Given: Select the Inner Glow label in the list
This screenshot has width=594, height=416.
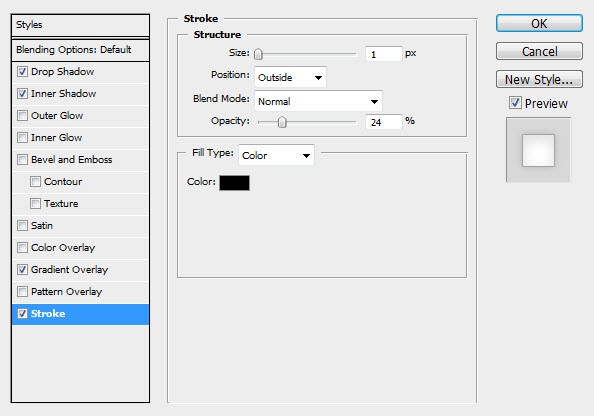Looking at the screenshot, I should coord(56,138).
